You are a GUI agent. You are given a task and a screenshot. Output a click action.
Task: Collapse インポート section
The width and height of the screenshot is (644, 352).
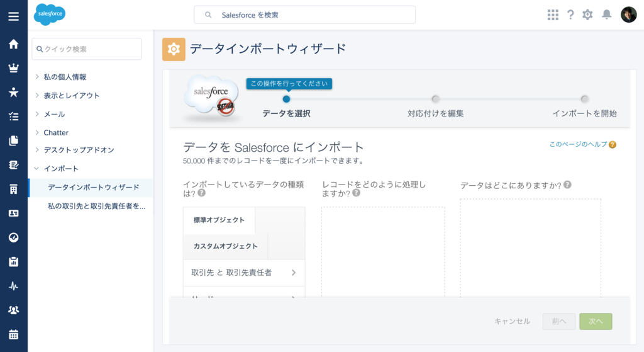(36, 168)
